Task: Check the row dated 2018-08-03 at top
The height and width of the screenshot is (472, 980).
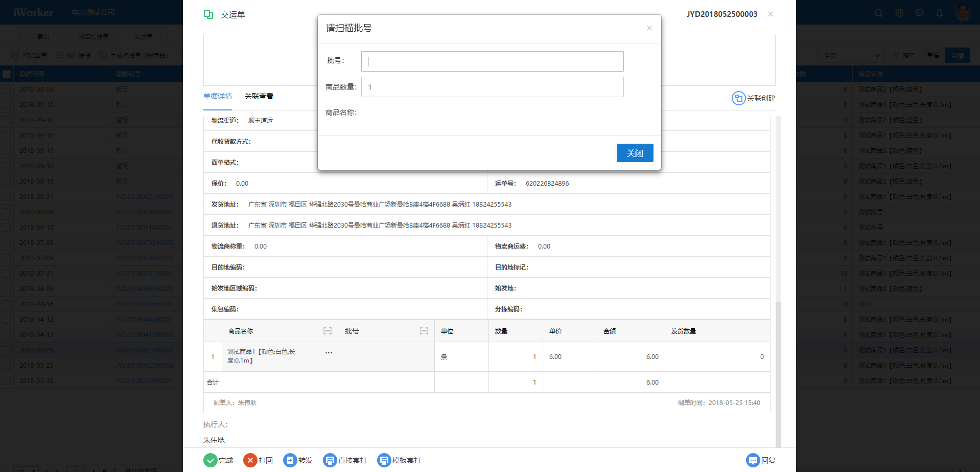Action: pos(7,89)
